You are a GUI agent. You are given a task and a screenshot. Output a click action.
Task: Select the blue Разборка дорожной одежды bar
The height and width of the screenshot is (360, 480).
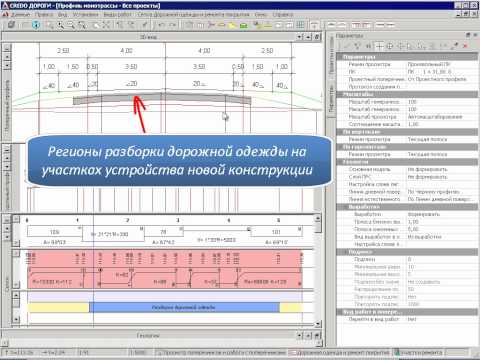pos(184,307)
